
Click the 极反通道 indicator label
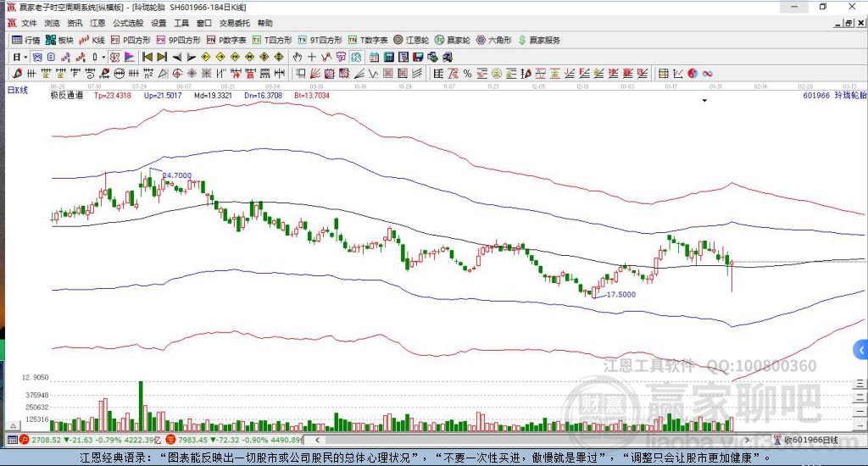[x=66, y=95]
